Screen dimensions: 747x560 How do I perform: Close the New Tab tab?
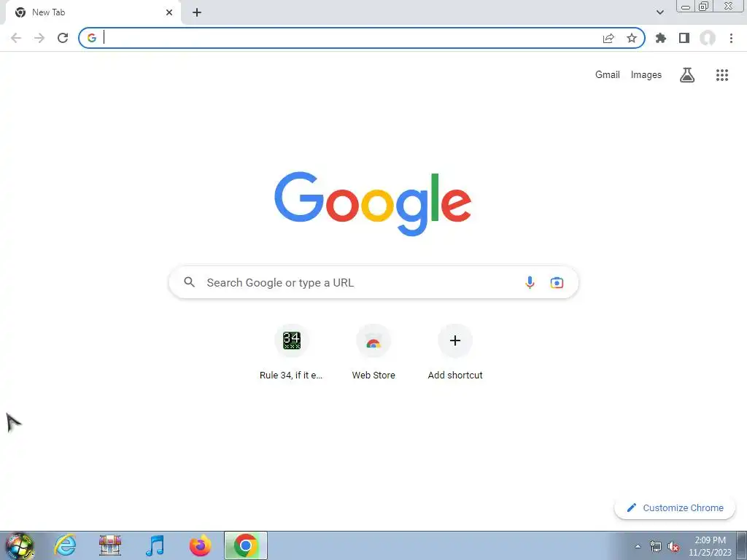click(169, 12)
